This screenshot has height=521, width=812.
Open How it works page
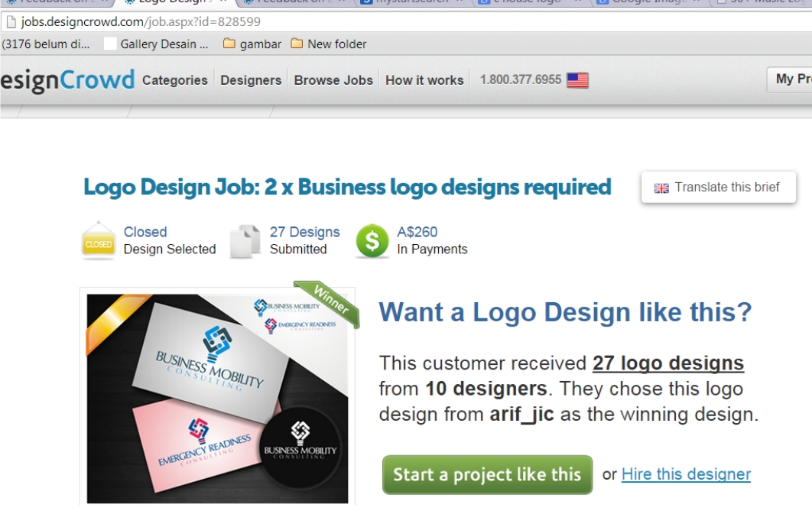(424, 80)
